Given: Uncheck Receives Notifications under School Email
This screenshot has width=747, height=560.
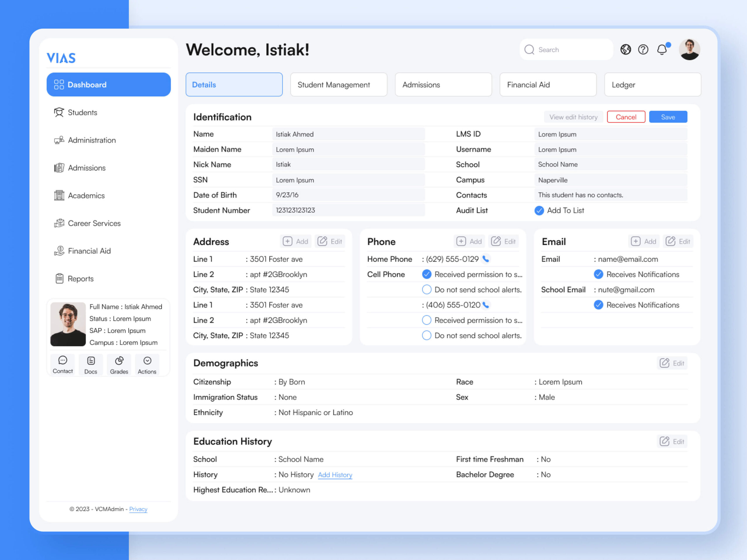Looking at the screenshot, I should [x=598, y=305].
